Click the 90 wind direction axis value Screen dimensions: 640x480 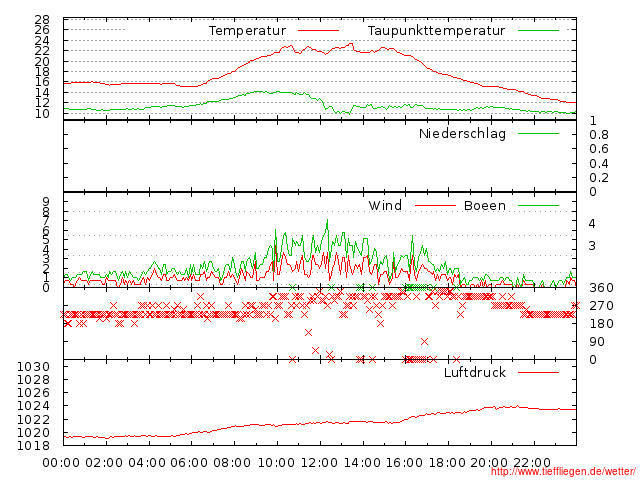(597, 342)
